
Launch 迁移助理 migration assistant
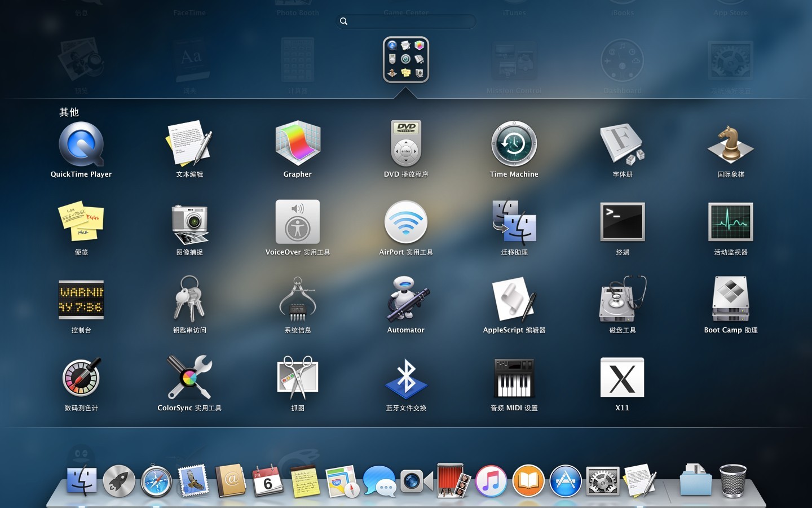[514, 222]
